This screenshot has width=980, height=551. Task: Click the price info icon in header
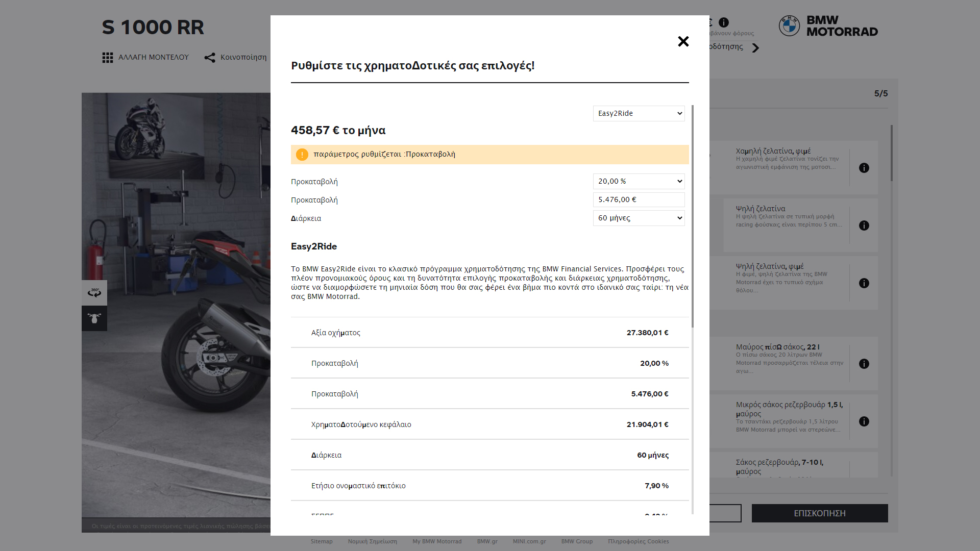724,22
